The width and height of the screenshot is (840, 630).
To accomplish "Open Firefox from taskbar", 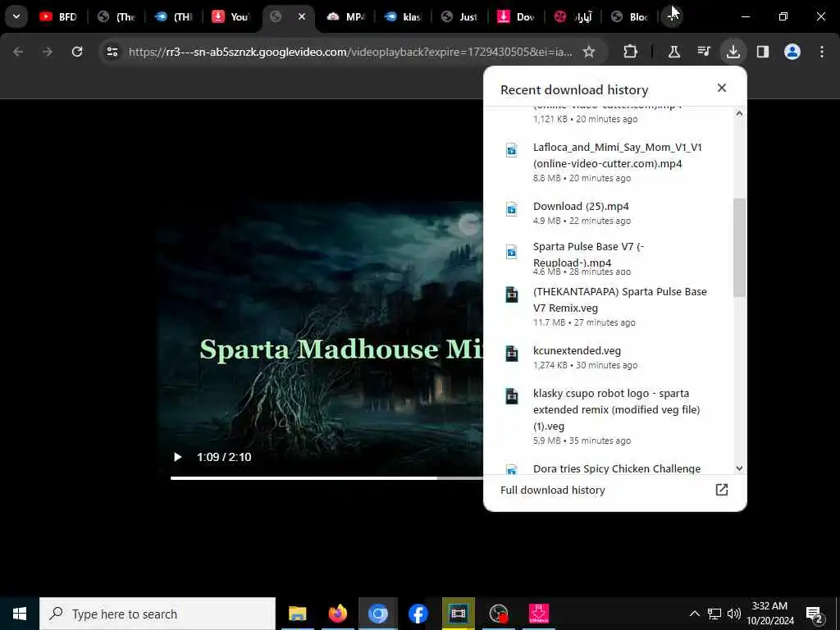I will click(337, 614).
